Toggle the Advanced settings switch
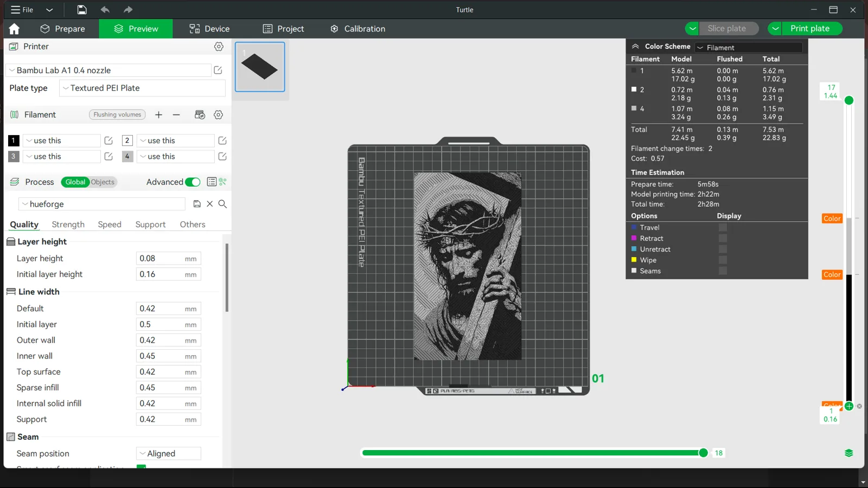 193,182
